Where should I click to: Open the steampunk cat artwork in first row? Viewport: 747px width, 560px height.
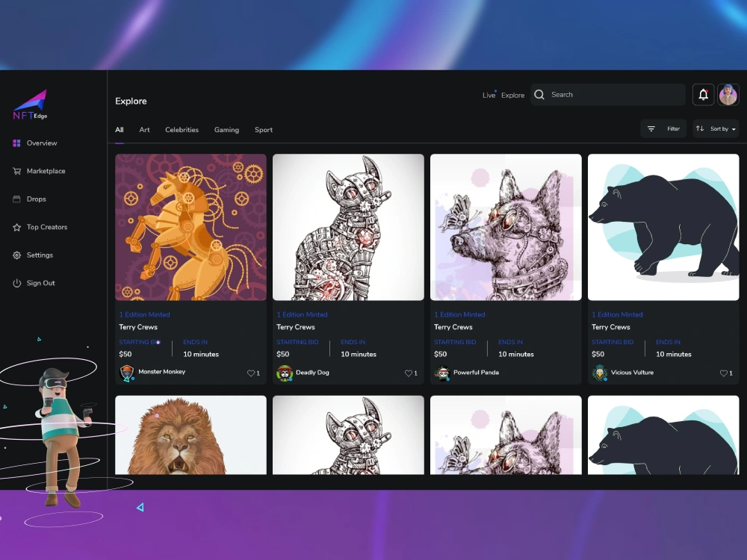348,227
